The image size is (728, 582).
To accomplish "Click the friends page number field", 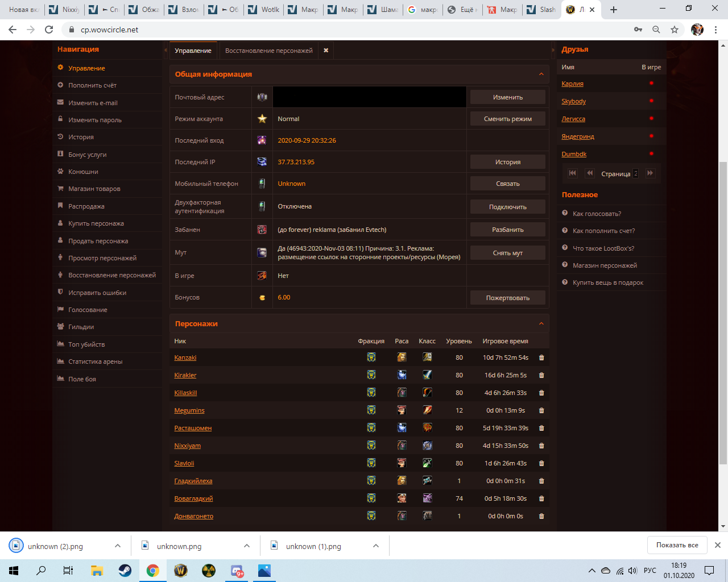I will coord(635,173).
